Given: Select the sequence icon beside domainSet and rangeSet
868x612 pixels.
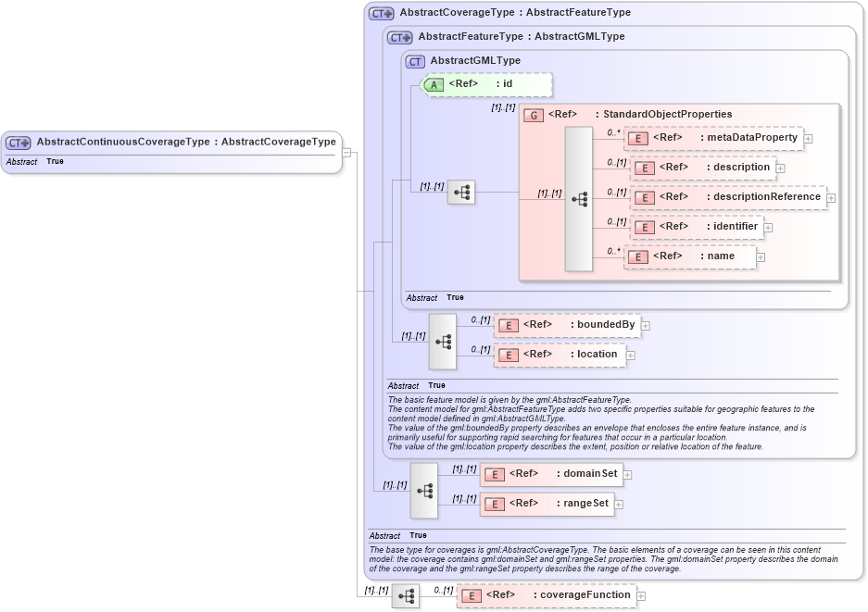Looking at the screenshot, I should [x=424, y=491].
